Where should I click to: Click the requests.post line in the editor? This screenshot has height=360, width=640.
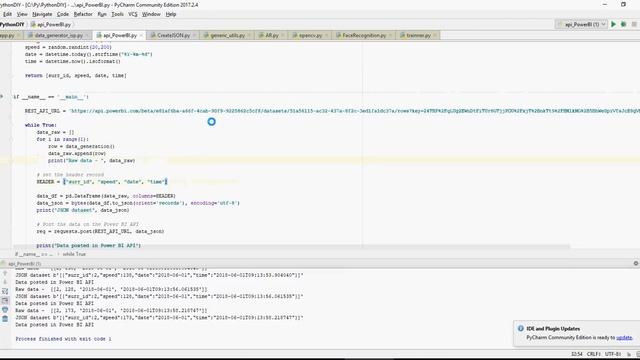tap(100, 231)
